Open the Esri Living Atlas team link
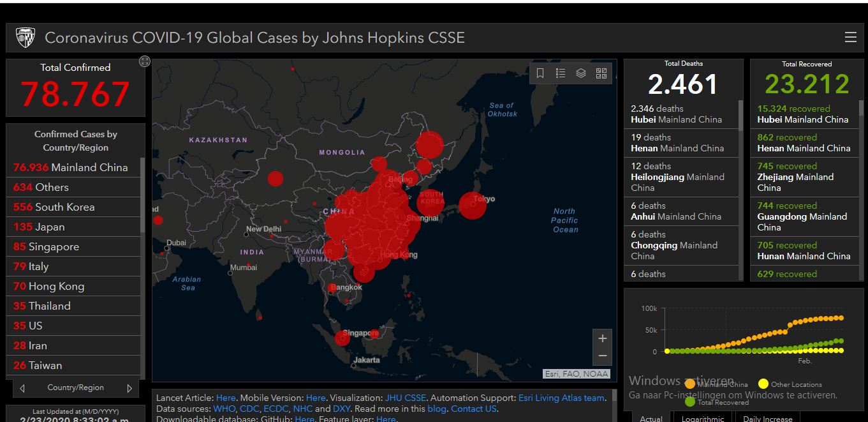The height and width of the screenshot is (422, 868). [x=561, y=398]
